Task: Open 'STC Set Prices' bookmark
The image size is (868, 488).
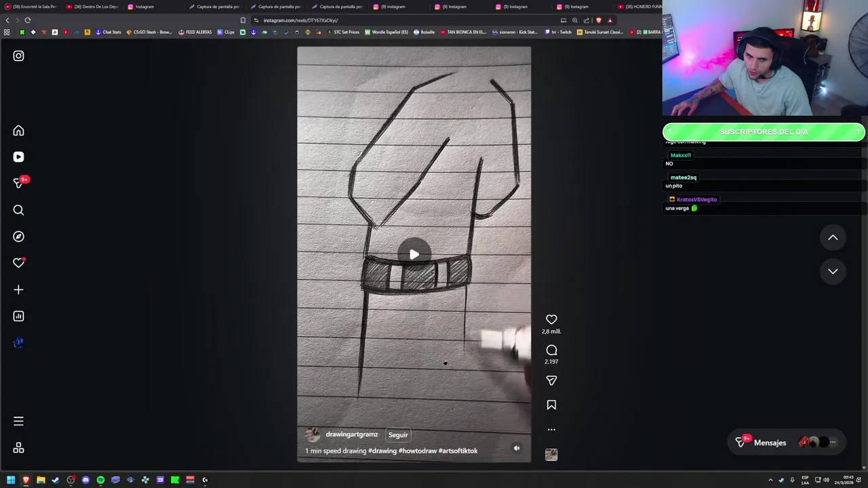Action: point(343,32)
